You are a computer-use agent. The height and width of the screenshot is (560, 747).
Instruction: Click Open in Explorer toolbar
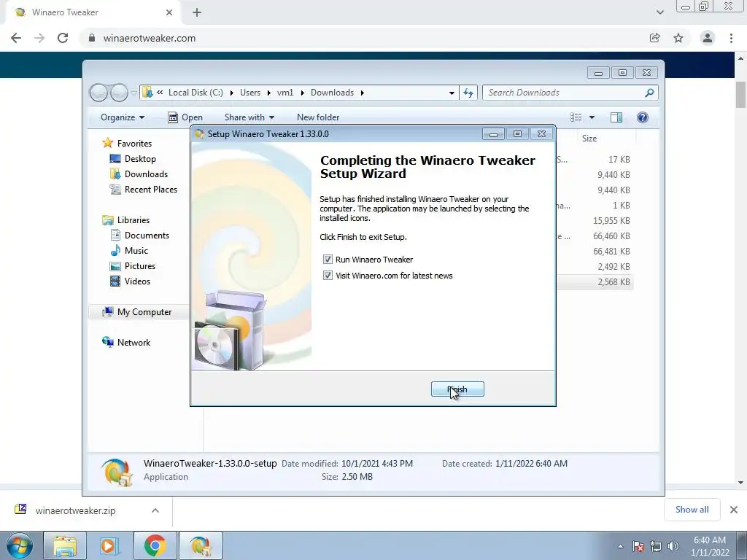click(185, 117)
